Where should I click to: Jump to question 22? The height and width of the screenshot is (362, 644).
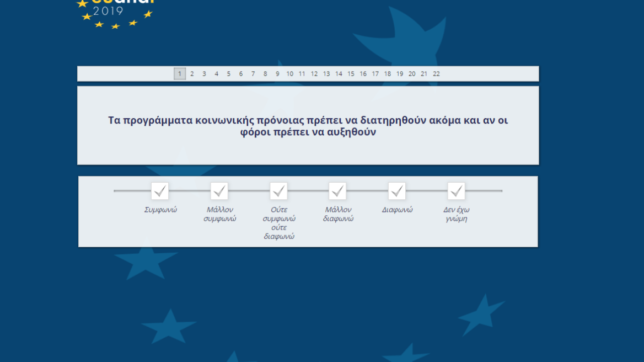click(x=436, y=73)
